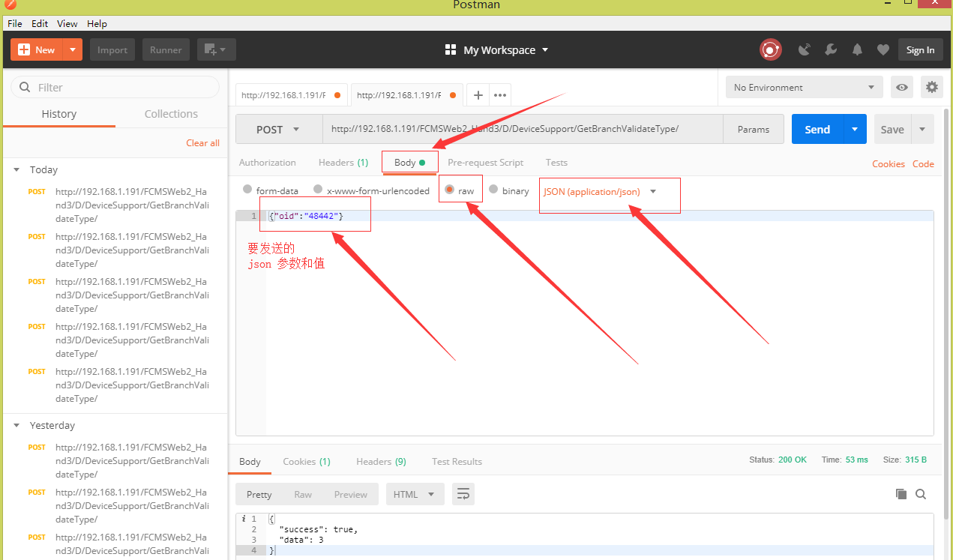Image resolution: width=953 pixels, height=560 pixels.
Task: Switch response view to Preview
Action: pyautogui.click(x=351, y=494)
